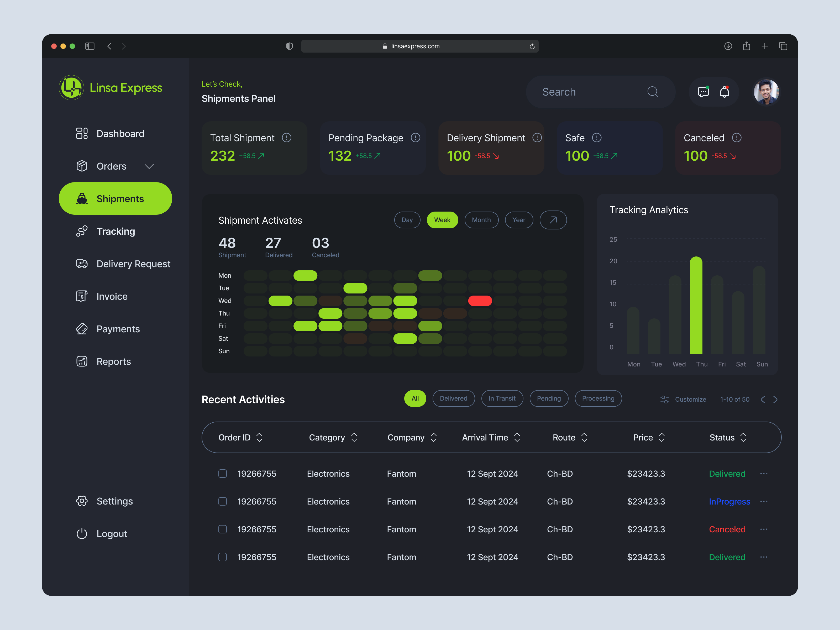This screenshot has width=840, height=630.
Task: Open more options for InProgress row
Action: click(764, 501)
